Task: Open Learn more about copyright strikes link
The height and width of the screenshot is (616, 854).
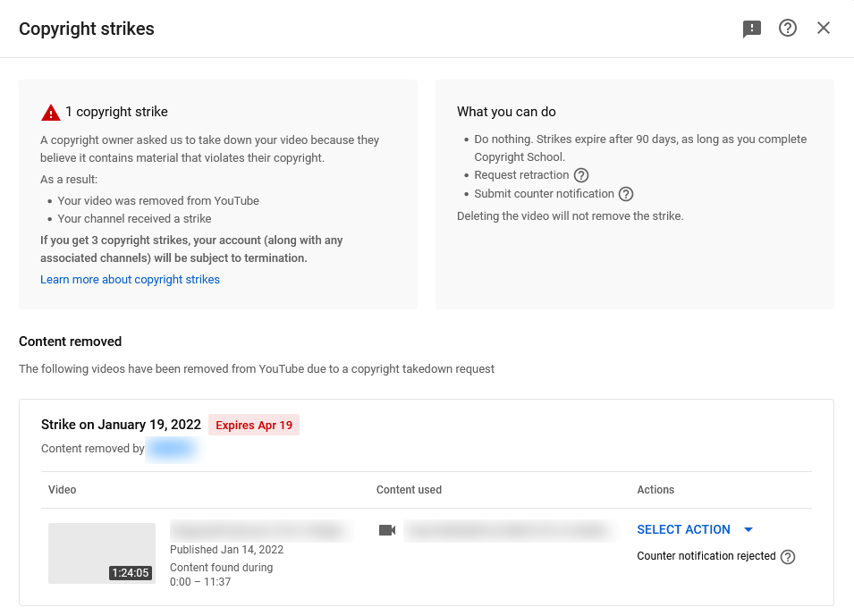Action: point(130,280)
